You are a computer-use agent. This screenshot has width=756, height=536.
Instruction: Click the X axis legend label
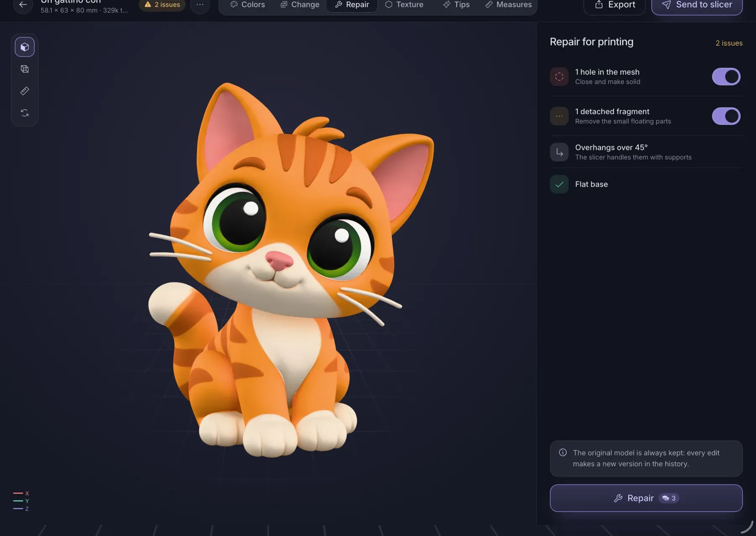(27, 493)
